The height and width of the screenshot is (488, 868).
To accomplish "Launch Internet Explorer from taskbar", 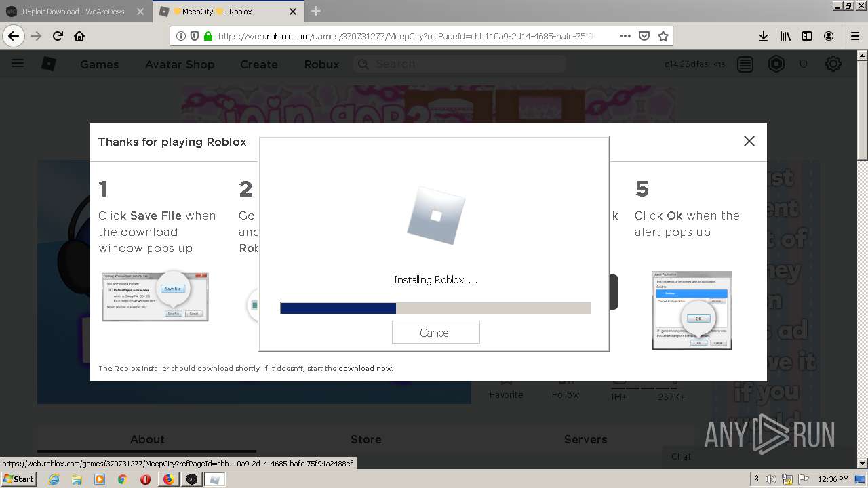I will (x=54, y=479).
